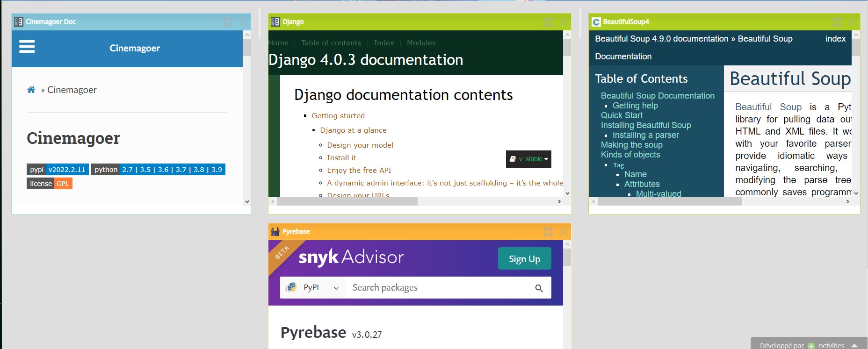Open the 'Install it' link
Screen dimensions: 868x349
point(341,158)
